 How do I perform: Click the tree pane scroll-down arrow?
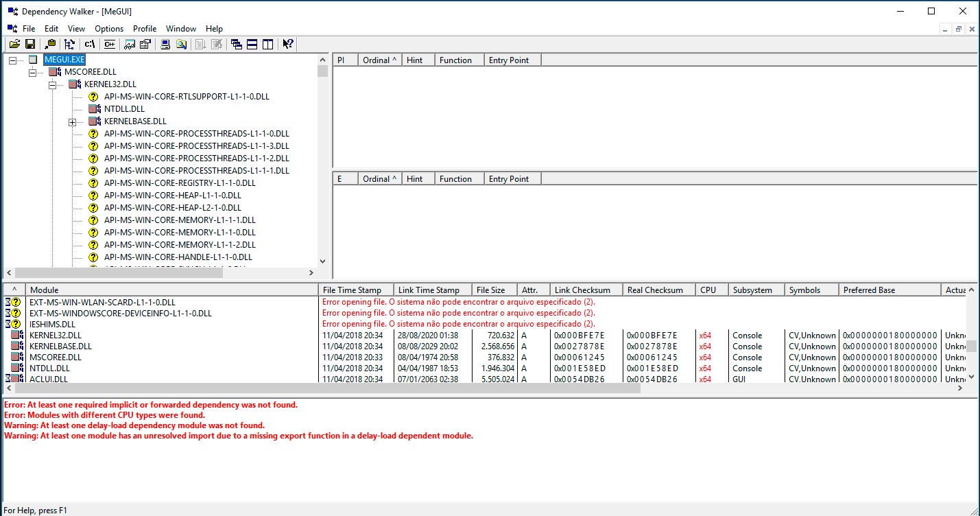(x=322, y=261)
